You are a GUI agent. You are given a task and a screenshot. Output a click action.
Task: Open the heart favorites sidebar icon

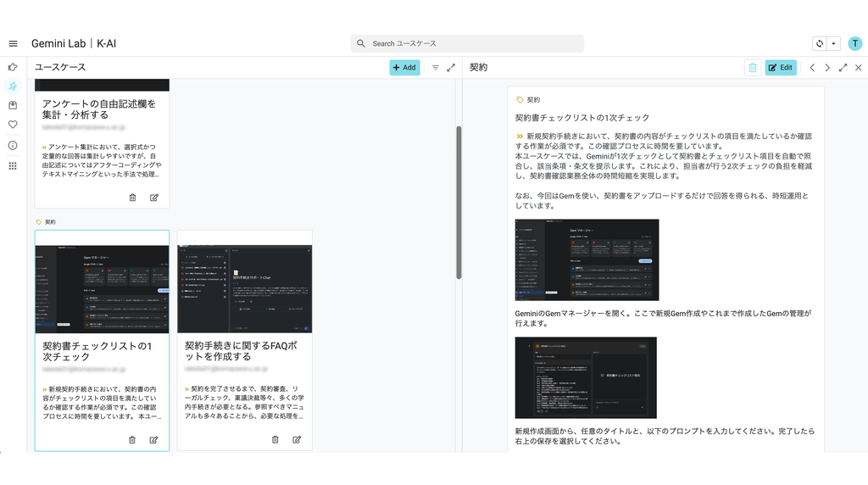[13, 125]
